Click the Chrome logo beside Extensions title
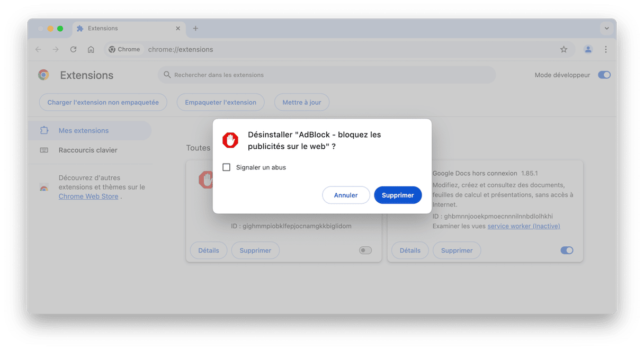 tap(44, 75)
